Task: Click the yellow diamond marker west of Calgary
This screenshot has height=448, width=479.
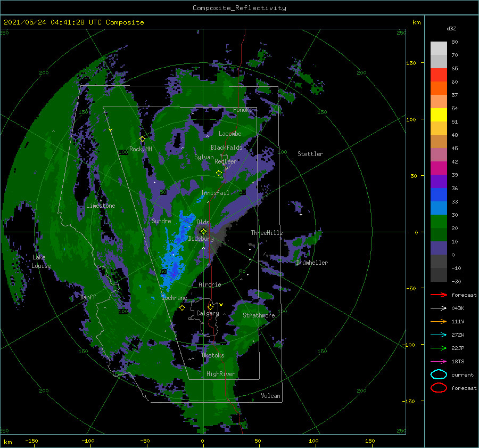Action: (x=183, y=307)
